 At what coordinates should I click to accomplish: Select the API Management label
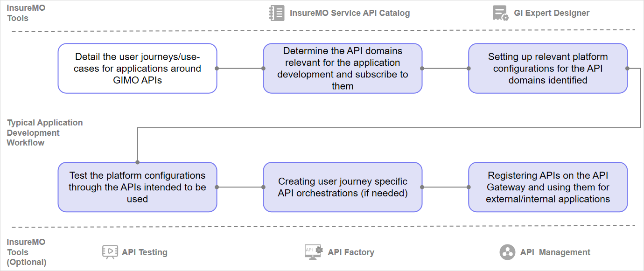[555, 252]
